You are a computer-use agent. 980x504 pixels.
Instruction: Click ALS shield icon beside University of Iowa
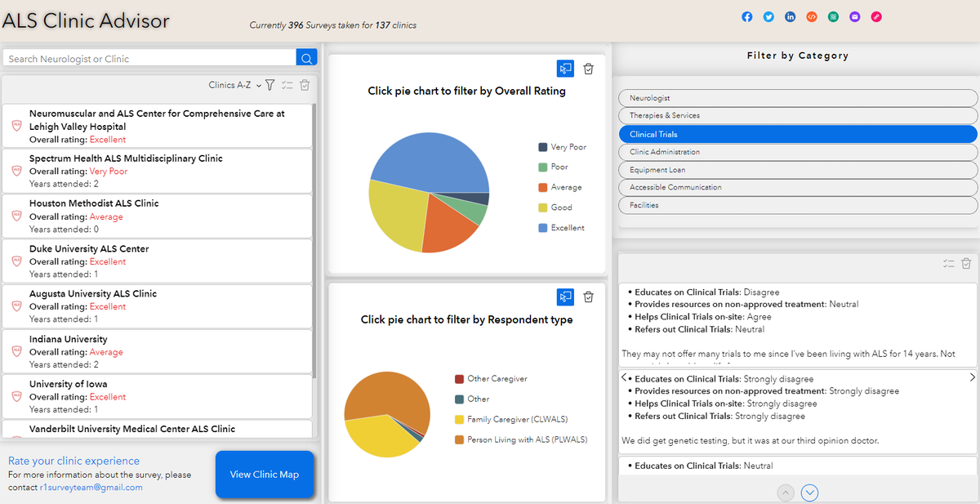click(x=16, y=397)
